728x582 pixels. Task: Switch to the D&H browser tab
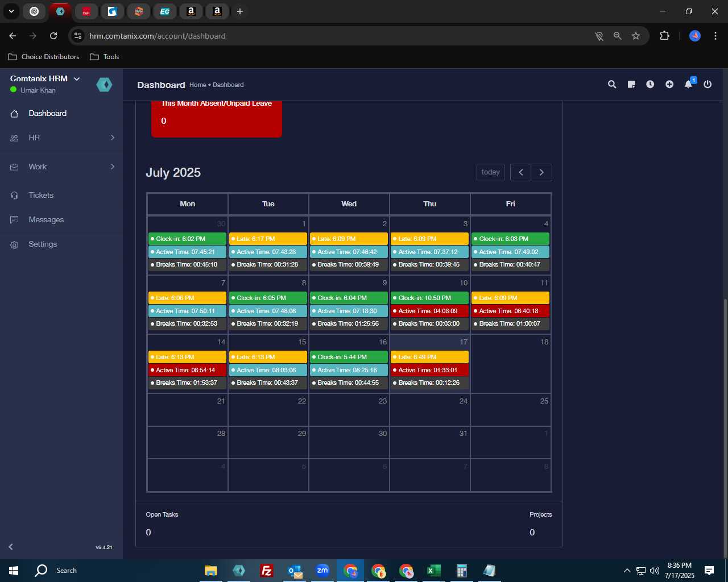86,11
